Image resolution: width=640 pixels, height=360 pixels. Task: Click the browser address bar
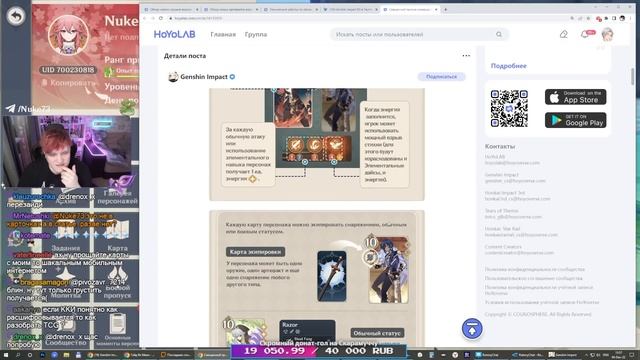point(367,18)
